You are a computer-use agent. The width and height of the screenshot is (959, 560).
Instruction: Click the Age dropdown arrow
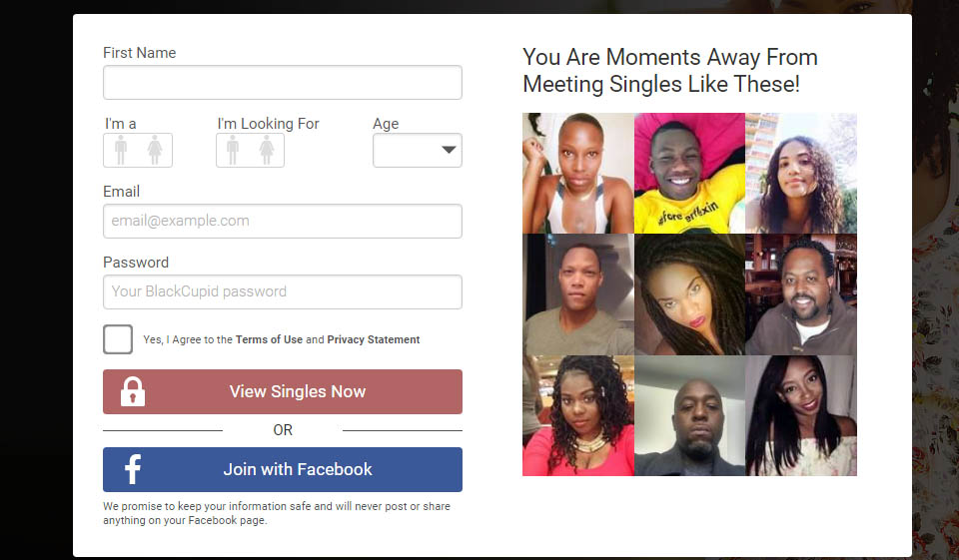449,150
